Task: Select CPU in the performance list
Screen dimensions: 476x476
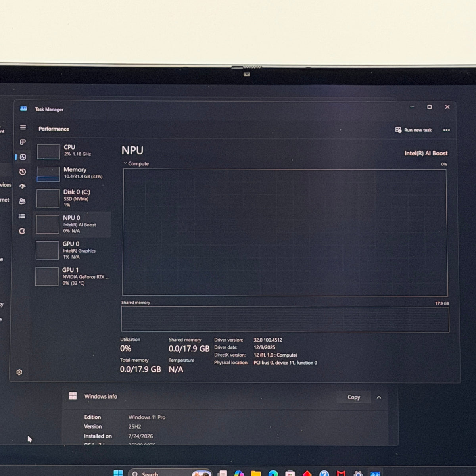Action: coord(74,151)
